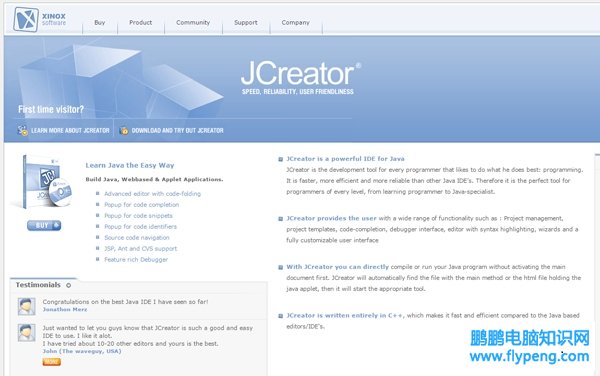The image size is (600, 376).
Task: Open the Community menu
Action: (x=193, y=23)
